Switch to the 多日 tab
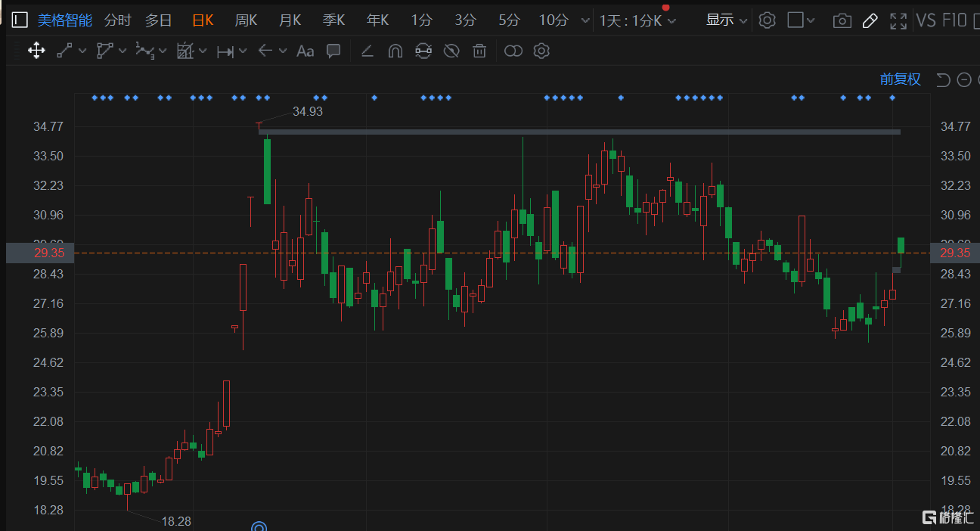This screenshot has height=531, width=980. (159, 20)
